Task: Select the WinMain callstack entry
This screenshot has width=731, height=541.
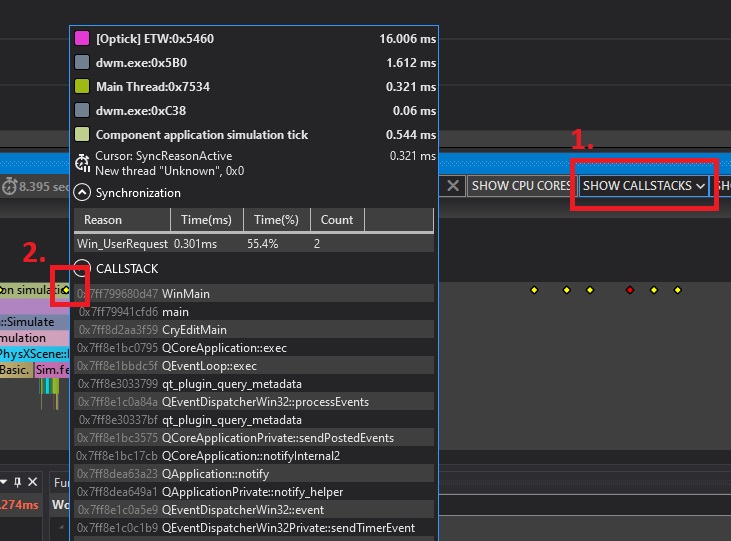Action: click(185, 294)
